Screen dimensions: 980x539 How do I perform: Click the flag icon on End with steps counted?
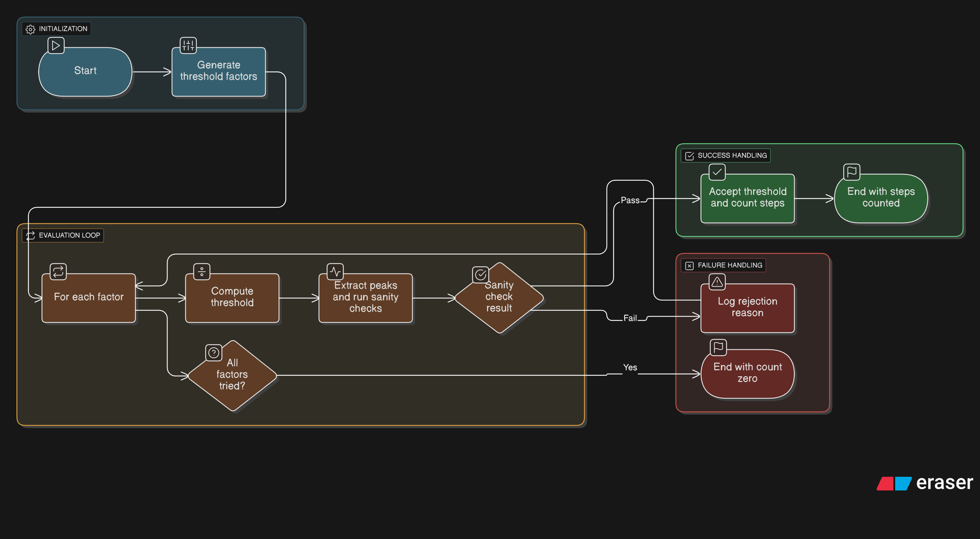coord(852,172)
